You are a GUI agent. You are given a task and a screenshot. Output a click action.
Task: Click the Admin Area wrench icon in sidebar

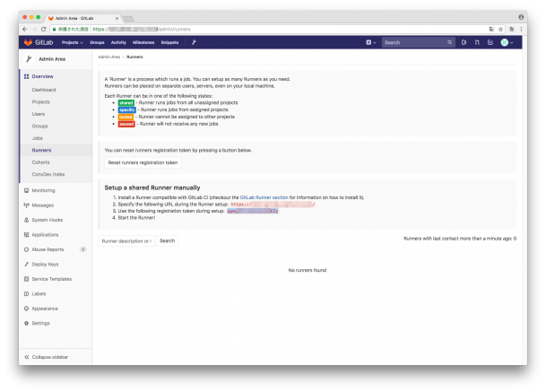pyautogui.click(x=29, y=59)
